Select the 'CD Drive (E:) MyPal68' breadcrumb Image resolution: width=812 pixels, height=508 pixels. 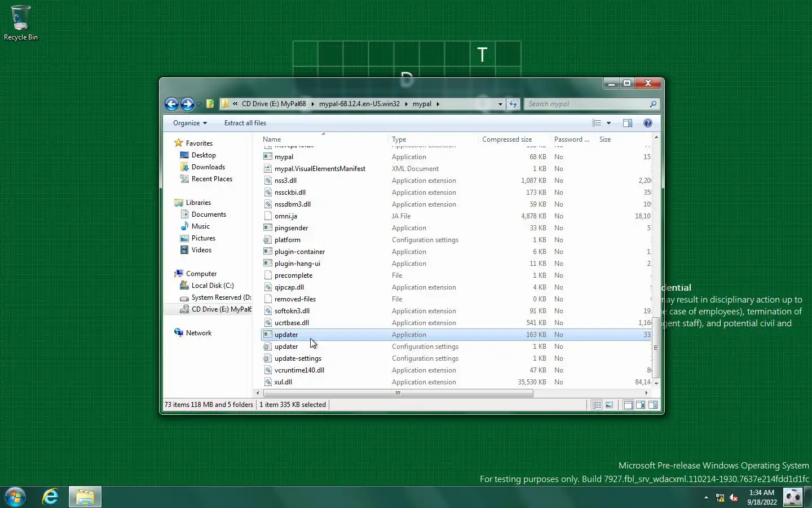tap(273, 104)
